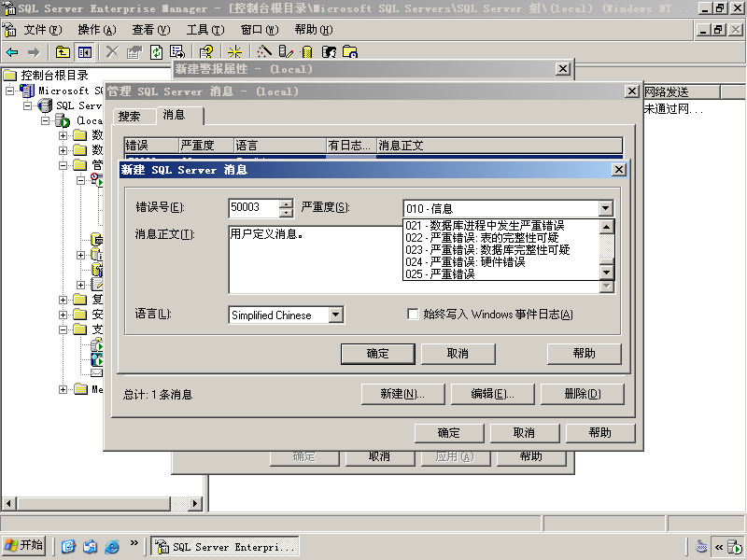
Task: Click the new login user icon
Action: tap(329, 52)
